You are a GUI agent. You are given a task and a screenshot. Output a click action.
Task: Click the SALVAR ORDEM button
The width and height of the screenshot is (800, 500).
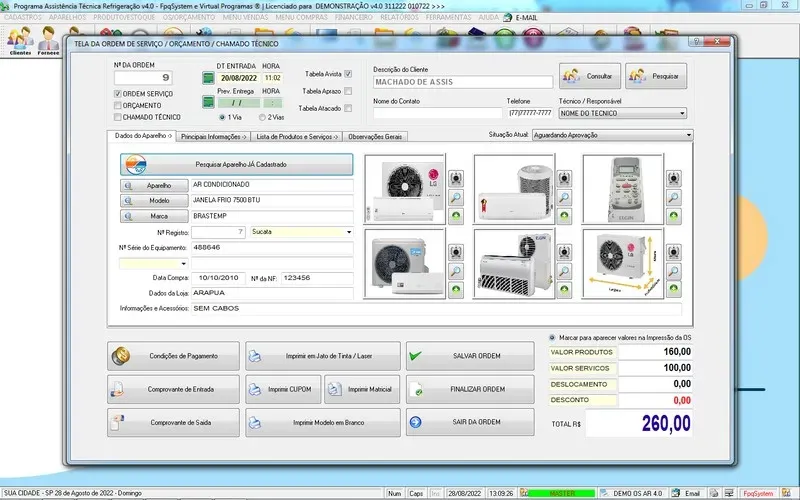[468, 356]
